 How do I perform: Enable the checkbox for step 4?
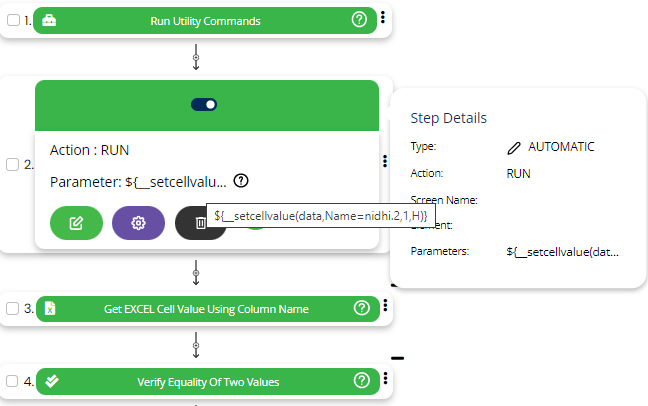[x=12, y=381]
